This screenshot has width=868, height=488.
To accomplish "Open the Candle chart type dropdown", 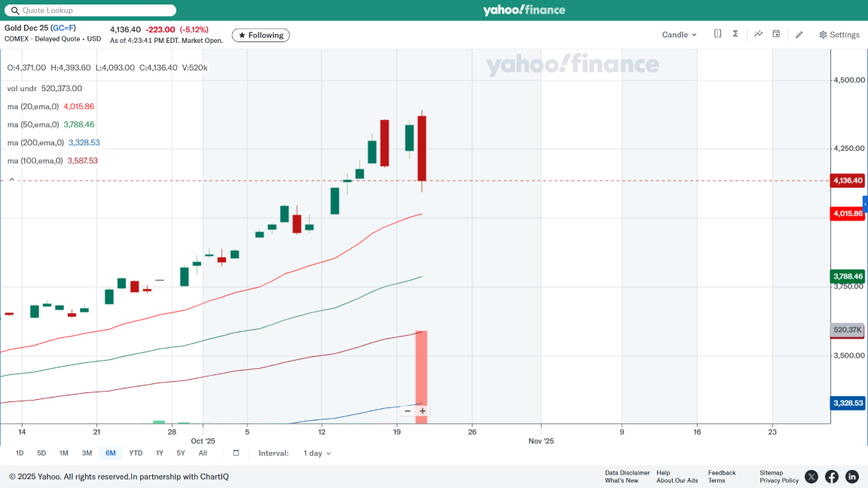I will (x=679, y=35).
